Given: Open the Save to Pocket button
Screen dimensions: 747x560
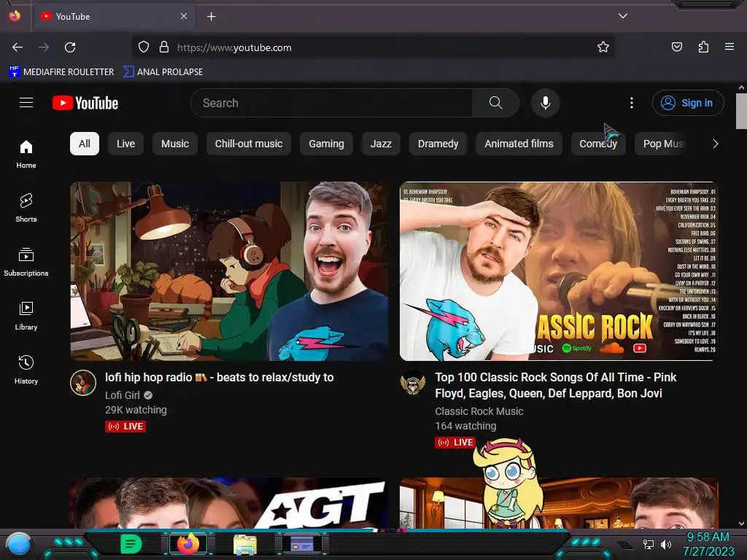Looking at the screenshot, I should tap(676, 47).
